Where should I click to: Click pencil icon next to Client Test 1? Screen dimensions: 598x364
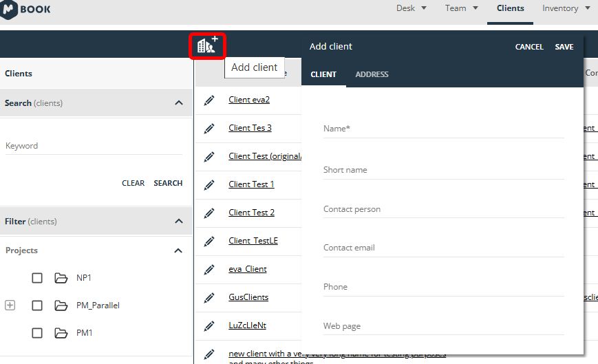(x=209, y=185)
